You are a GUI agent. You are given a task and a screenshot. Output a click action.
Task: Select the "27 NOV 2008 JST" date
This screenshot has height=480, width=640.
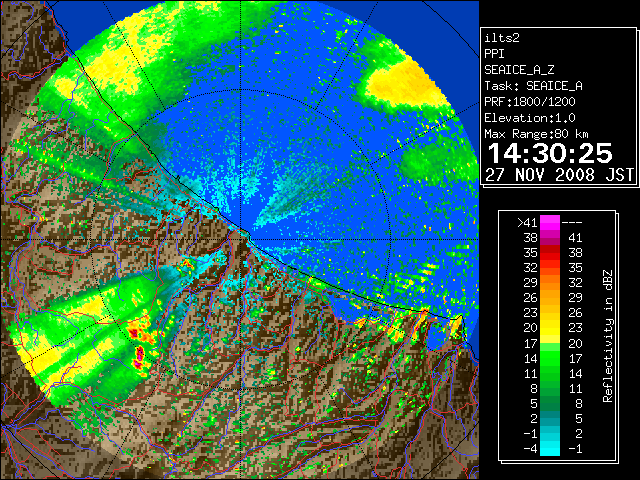tap(559, 175)
